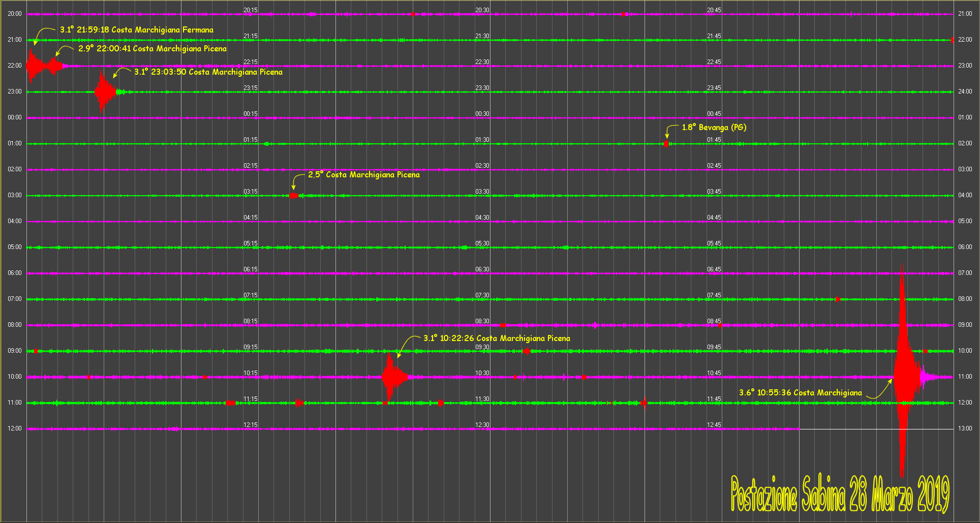Screen dimensions: 980x523
Task: Click the '3.1° 10:22:26 Costa Marchigiana Picena' annotation
Action: click(x=497, y=339)
